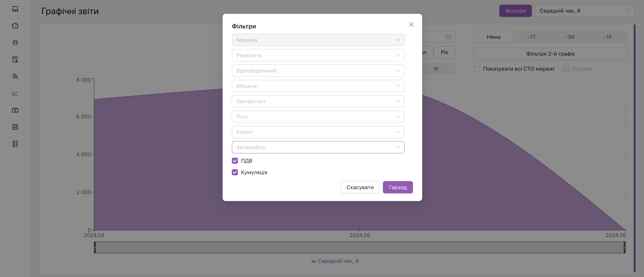Open the contact calendar sidebar icon
644x277 pixels.
click(15, 110)
